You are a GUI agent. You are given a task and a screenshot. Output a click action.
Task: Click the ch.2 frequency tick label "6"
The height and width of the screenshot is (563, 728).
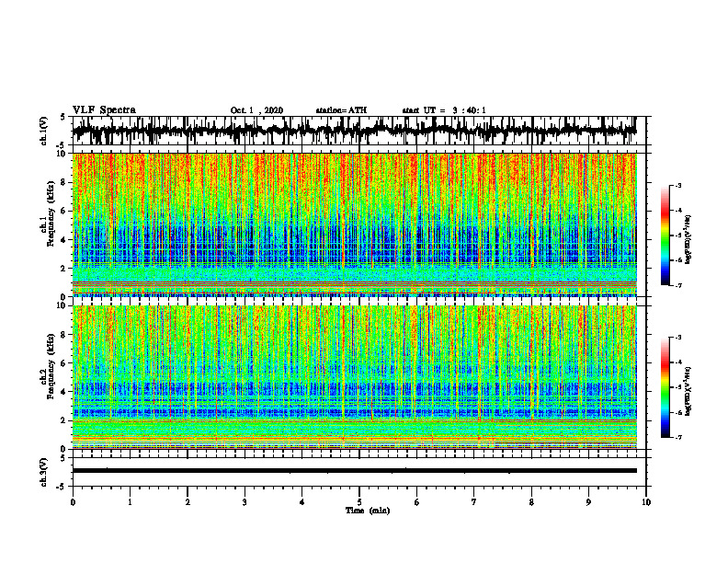click(x=64, y=363)
